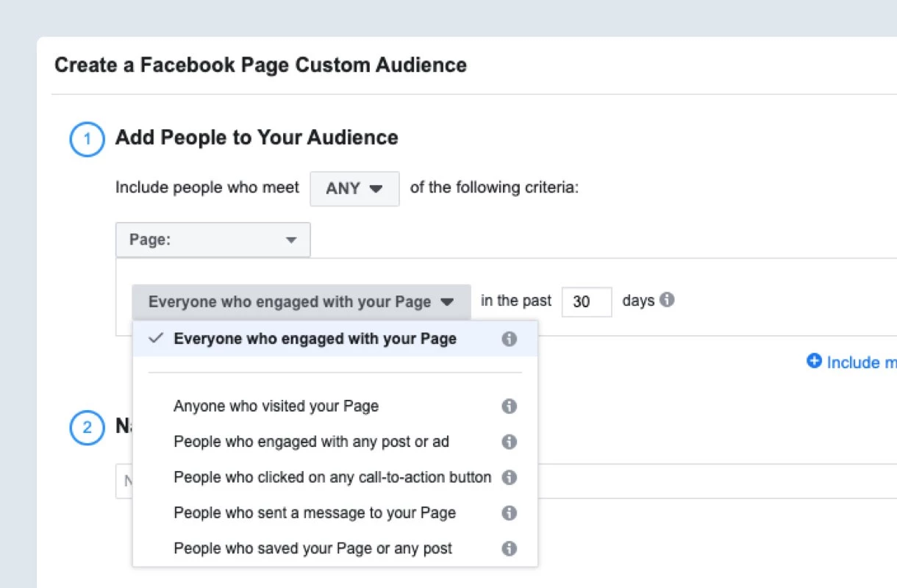Choose 'People who sent a message to your Page'
897x588 pixels.
click(314, 513)
